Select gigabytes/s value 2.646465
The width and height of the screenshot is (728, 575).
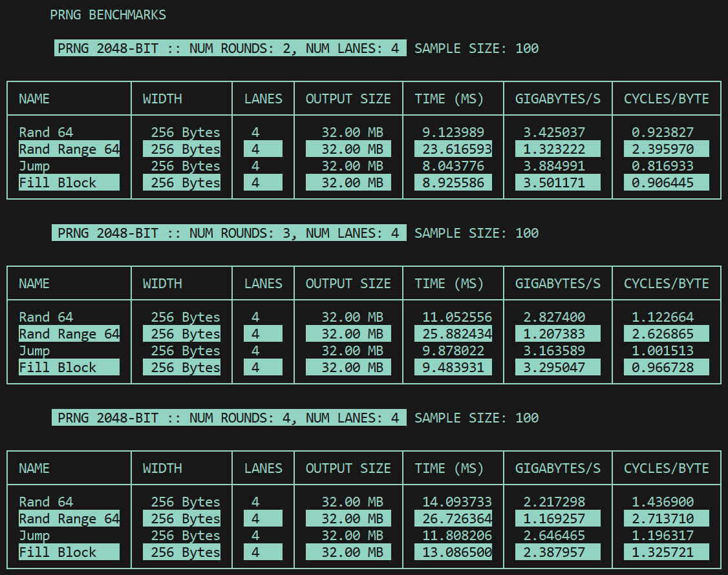click(554, 535)
